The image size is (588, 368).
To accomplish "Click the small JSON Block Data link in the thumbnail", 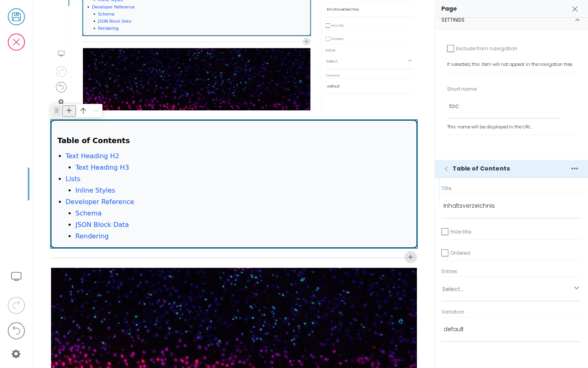I will (114, 21).
